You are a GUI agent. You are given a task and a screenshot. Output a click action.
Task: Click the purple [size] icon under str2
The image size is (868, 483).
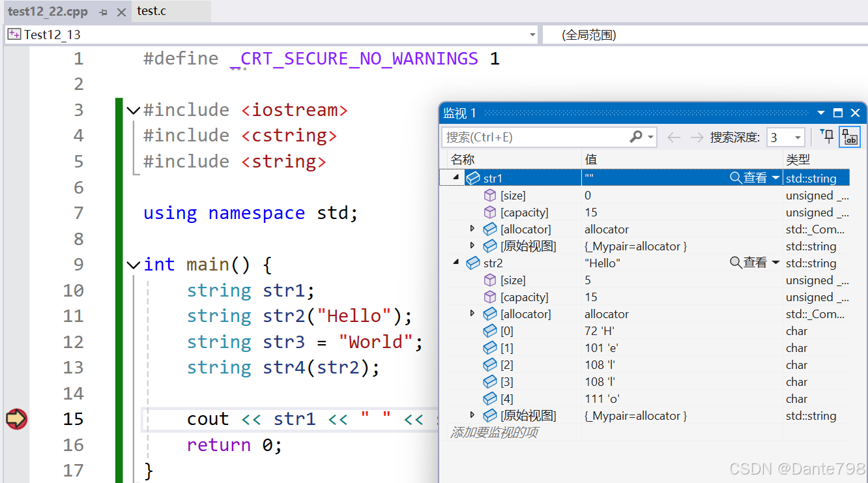[490, 280]
